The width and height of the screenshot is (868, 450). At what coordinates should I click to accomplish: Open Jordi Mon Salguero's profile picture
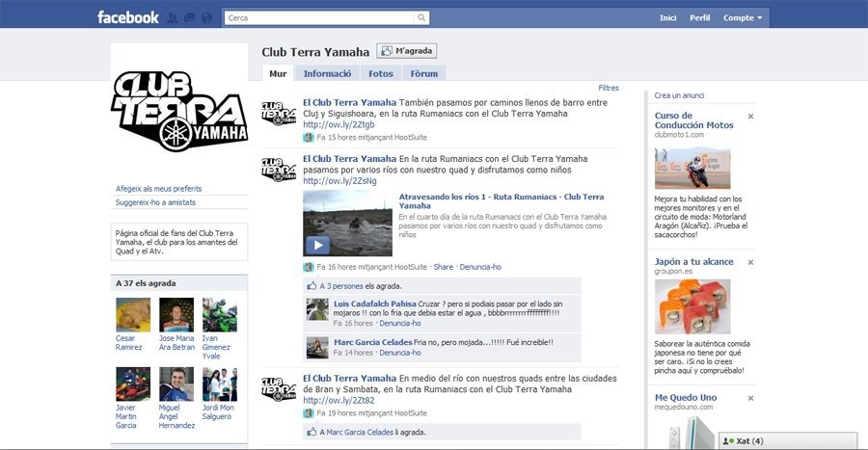pyautogui.click(x=220, y=384)
